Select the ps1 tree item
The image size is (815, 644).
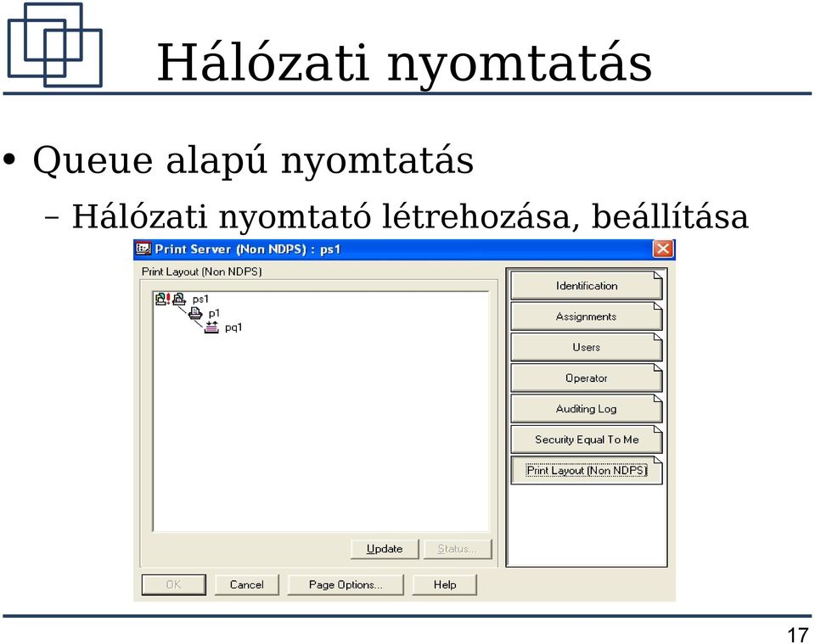coord(200,300)
